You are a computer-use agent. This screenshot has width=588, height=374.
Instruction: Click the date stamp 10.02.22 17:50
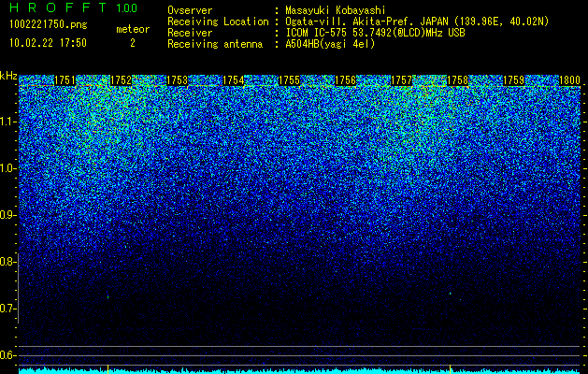(x=48, y=43)
